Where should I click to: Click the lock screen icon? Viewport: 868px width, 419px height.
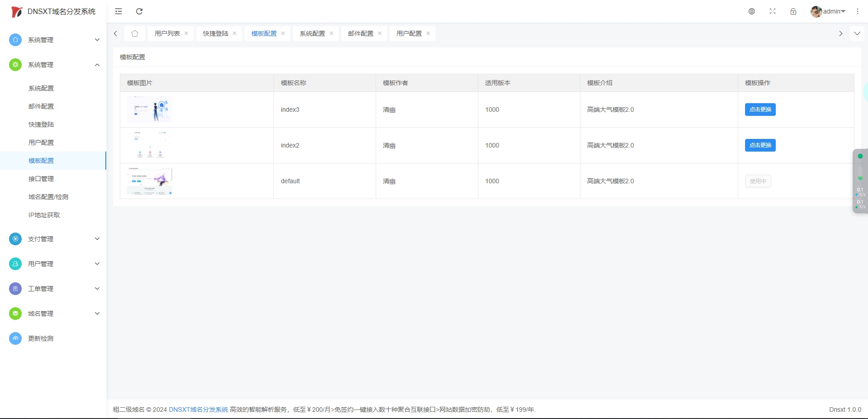[x=793, y=11]
